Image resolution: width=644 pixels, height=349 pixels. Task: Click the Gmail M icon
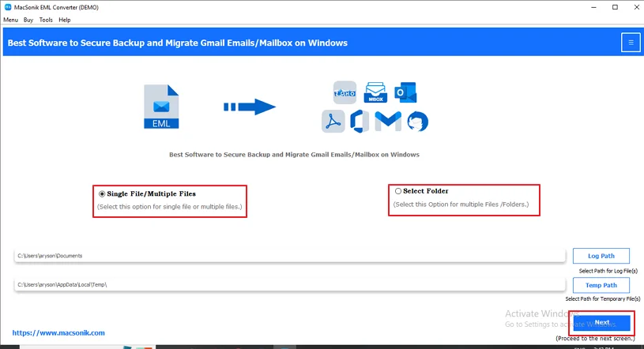coord(388,122)
